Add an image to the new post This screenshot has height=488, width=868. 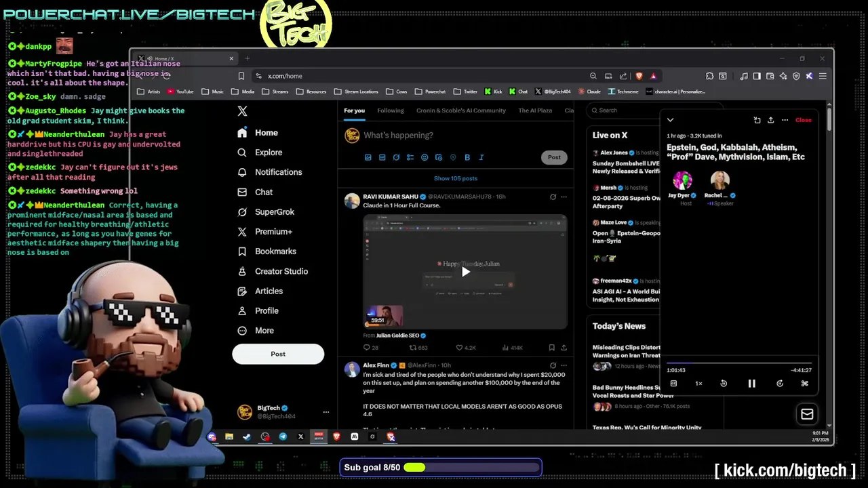pos(368,157)
